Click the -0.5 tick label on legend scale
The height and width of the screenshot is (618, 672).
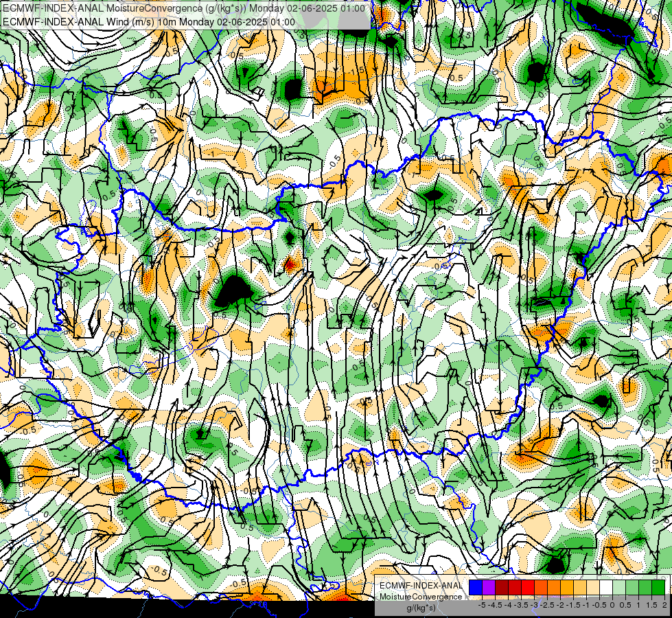click(599, 605)
